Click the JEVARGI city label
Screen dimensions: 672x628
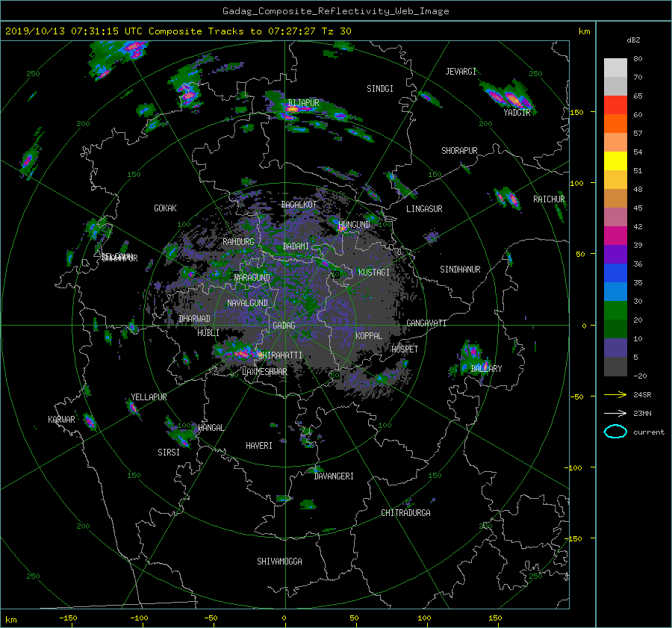pyautogui.click(x=461, y=72)
